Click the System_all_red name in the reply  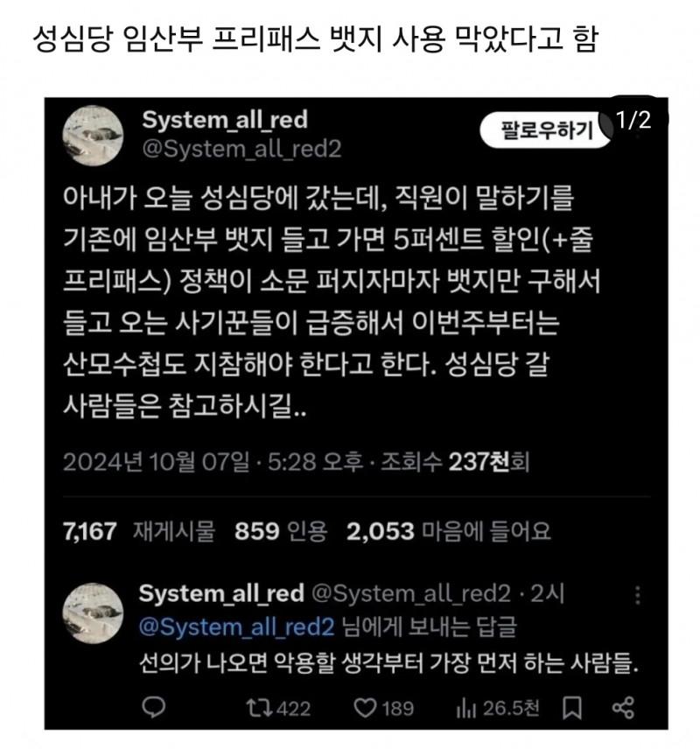(221, 594)
